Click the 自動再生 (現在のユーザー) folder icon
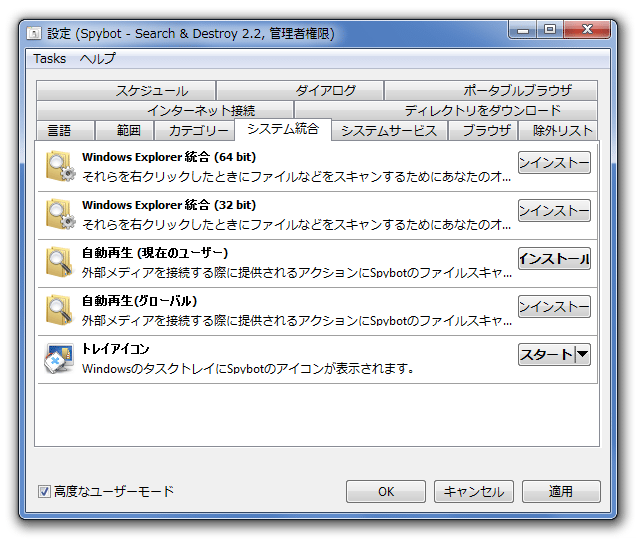 coord(59,262)
